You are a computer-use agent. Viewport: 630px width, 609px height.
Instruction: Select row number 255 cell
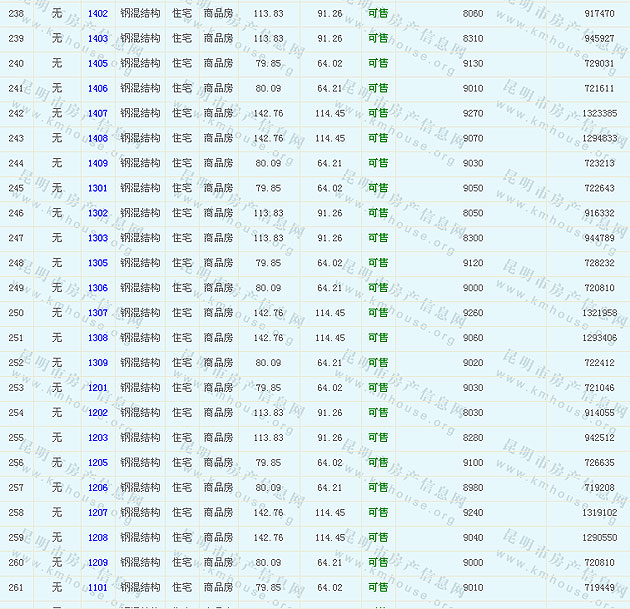point(16,439)
